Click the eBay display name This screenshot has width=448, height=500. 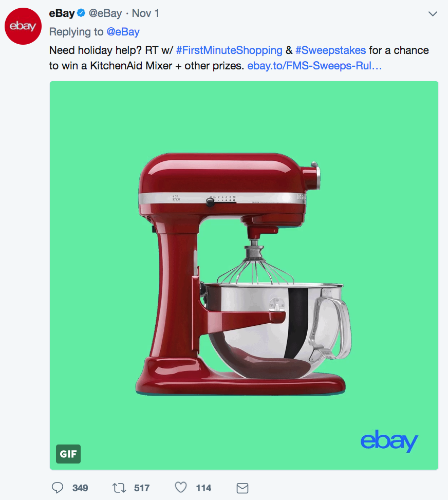point(62,13)
